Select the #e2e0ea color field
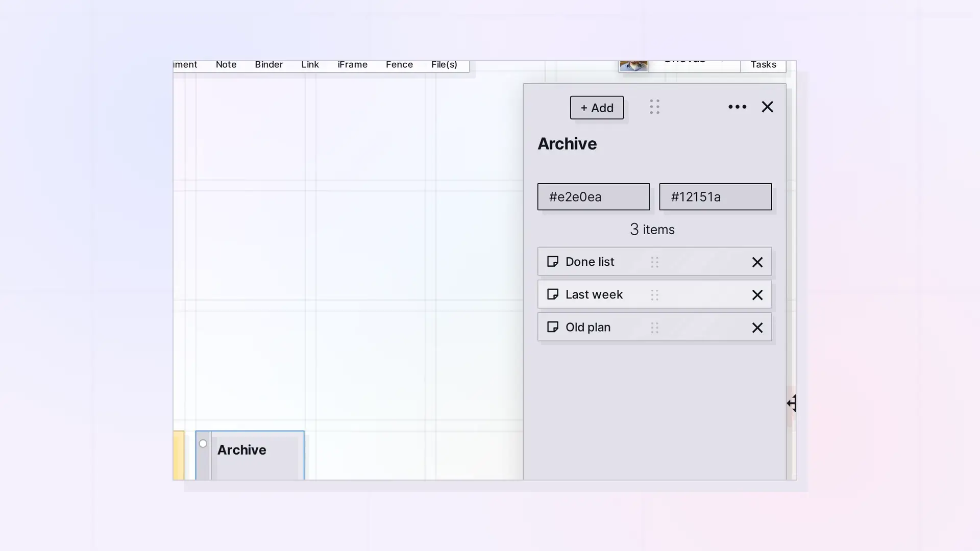Viewport: 980px width, 551px height. coord(594,197)
